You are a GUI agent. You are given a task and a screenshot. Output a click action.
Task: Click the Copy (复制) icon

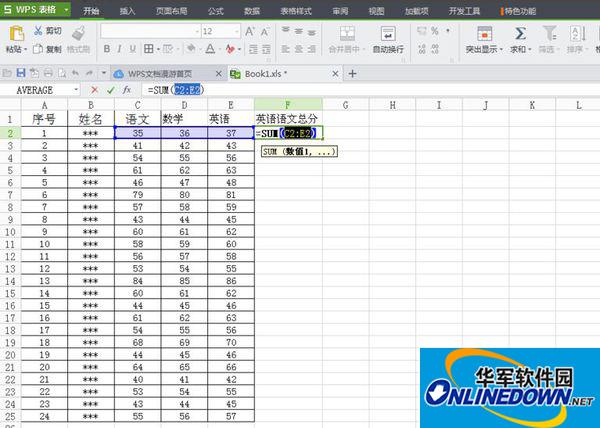tap(38, 49)
